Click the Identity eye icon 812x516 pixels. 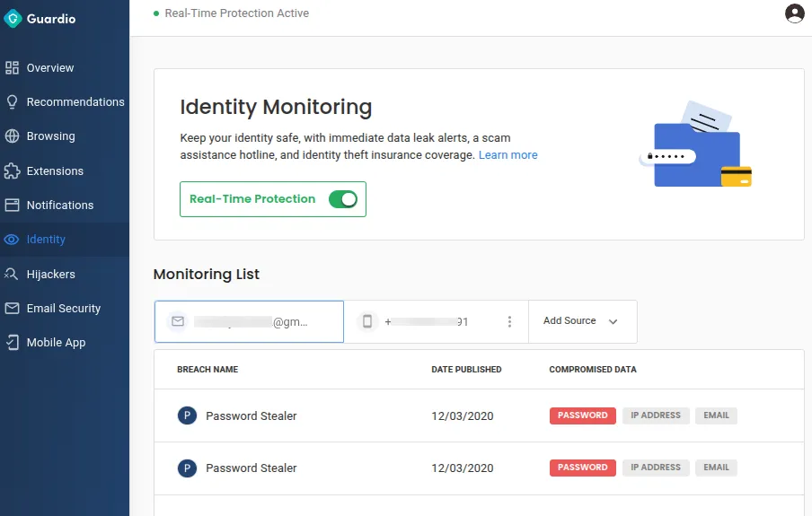click(12, 240)
